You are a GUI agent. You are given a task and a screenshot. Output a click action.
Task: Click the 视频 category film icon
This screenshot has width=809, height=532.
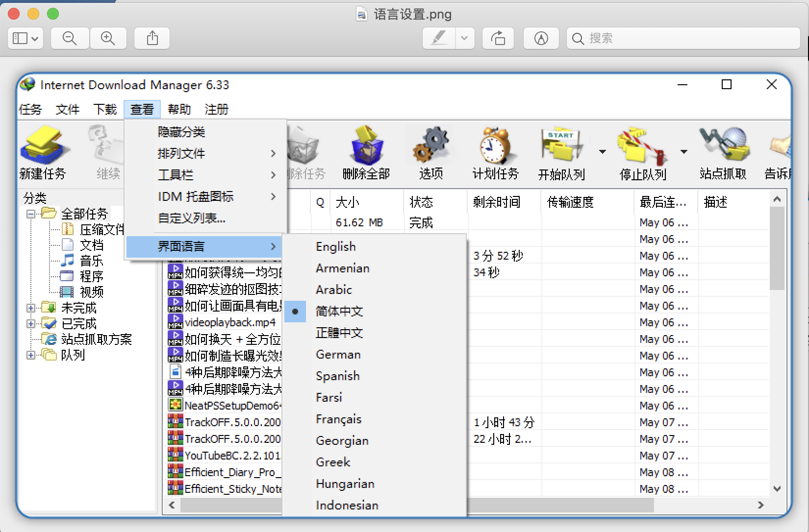click(x=67, y=292)
